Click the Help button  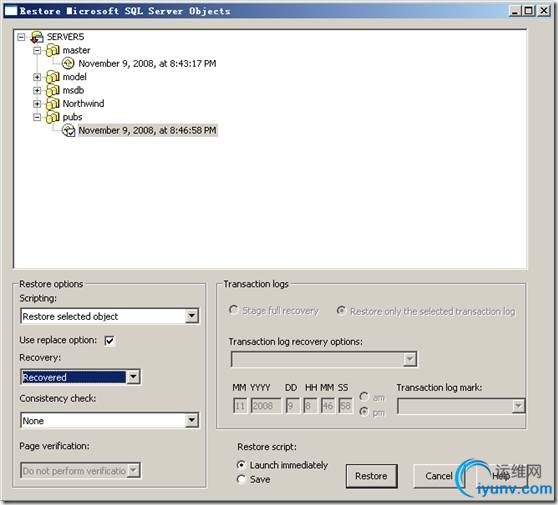[x=501, y=476]
